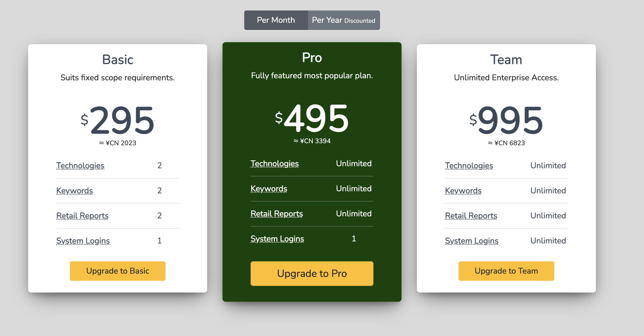This screenshot has height=336, width=644.
Task: Click System Logins in Team plan
Action: point(472,241)
